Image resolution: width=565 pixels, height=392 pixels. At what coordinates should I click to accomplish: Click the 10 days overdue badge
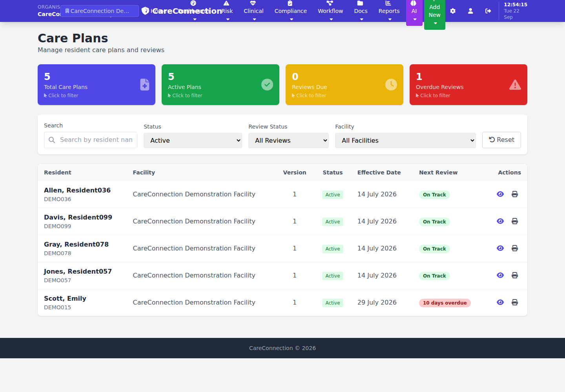point(445,303)
